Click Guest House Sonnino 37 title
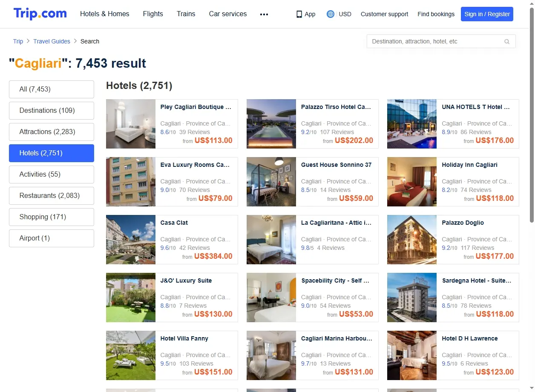The image size is (535, 392). [336, 165]
